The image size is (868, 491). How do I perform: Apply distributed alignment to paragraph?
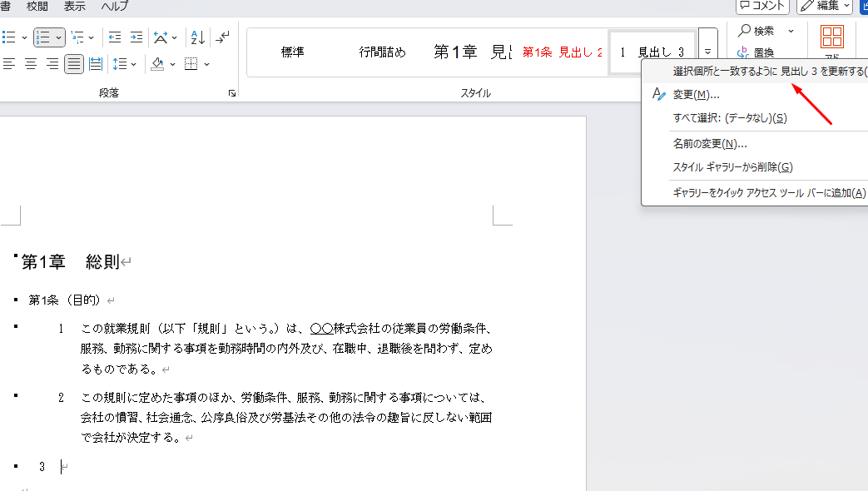tap(96, 64)
